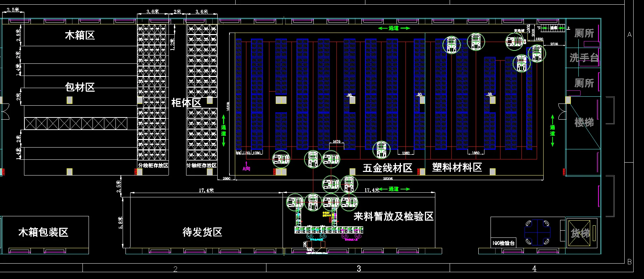Select the 1820 dimension text
Screen dimensions: 644x279
point(539,39)
